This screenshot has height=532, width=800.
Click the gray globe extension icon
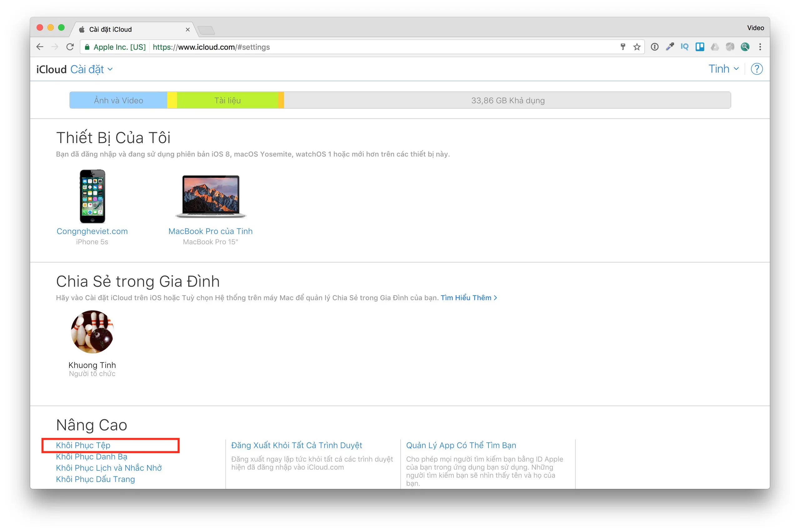click(x=730, y=47)
